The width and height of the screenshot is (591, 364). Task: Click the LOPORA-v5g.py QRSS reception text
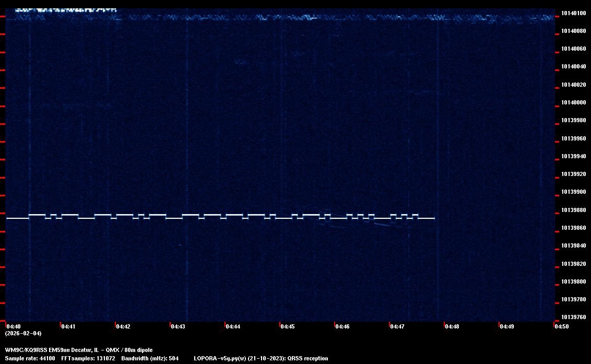point(261,358)
